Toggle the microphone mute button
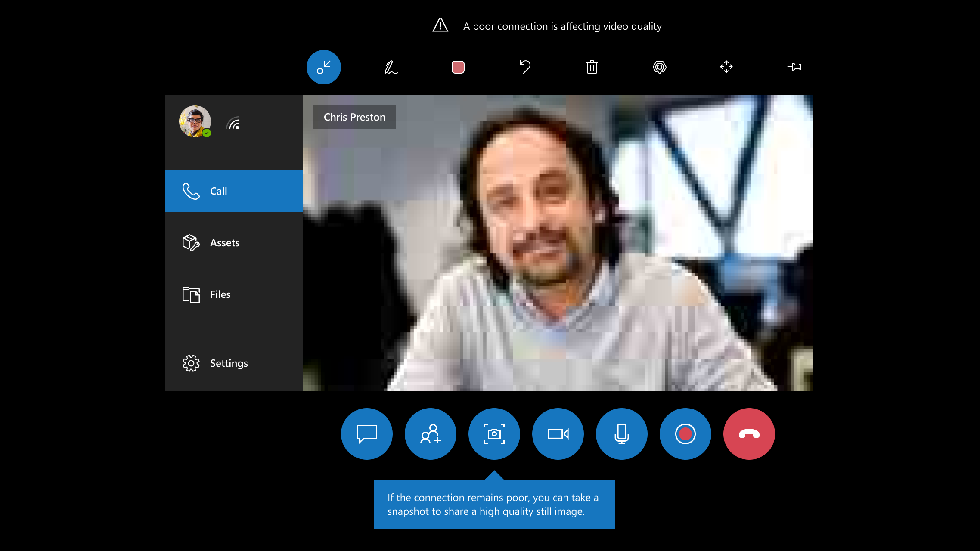This screenshot has height=551, width=980. coord(621,433)
